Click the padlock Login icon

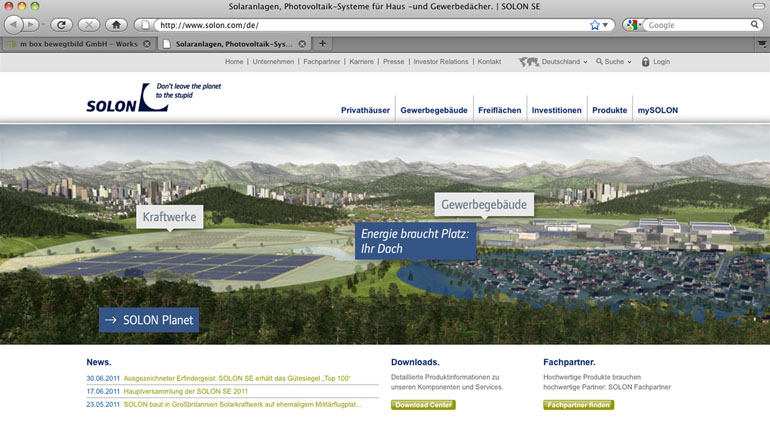[645, 62]
